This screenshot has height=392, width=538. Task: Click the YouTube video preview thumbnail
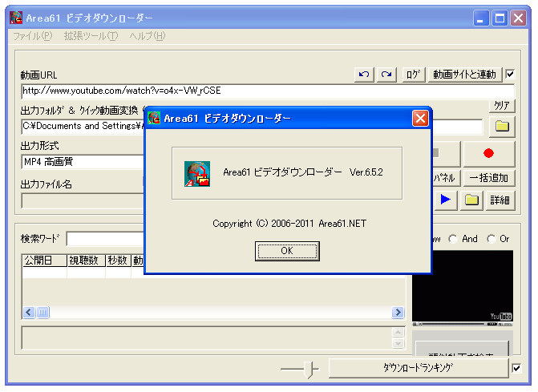[463, 286]
